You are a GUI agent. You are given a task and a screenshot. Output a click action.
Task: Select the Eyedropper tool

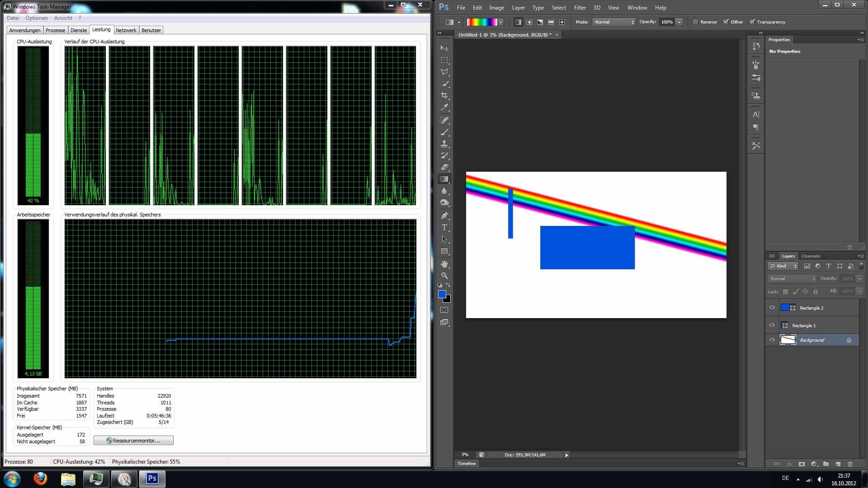(444, 108)
